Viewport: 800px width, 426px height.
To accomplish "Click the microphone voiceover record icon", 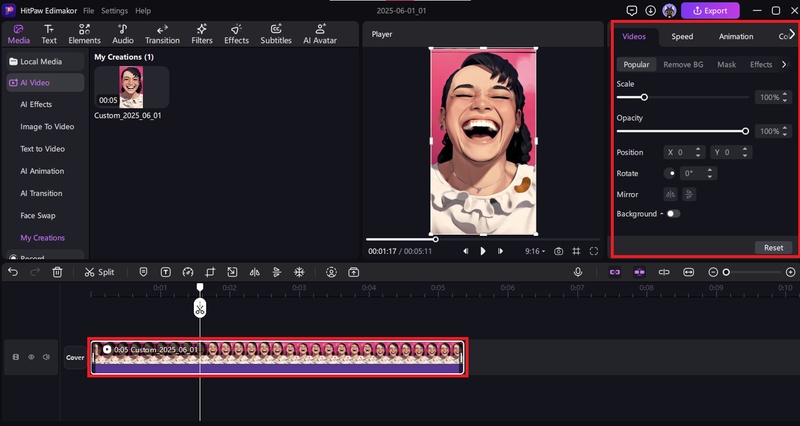I will 578,272.
